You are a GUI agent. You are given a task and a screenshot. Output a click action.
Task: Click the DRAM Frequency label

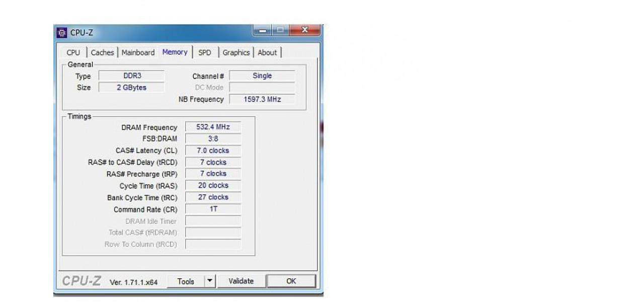[149, 128]
